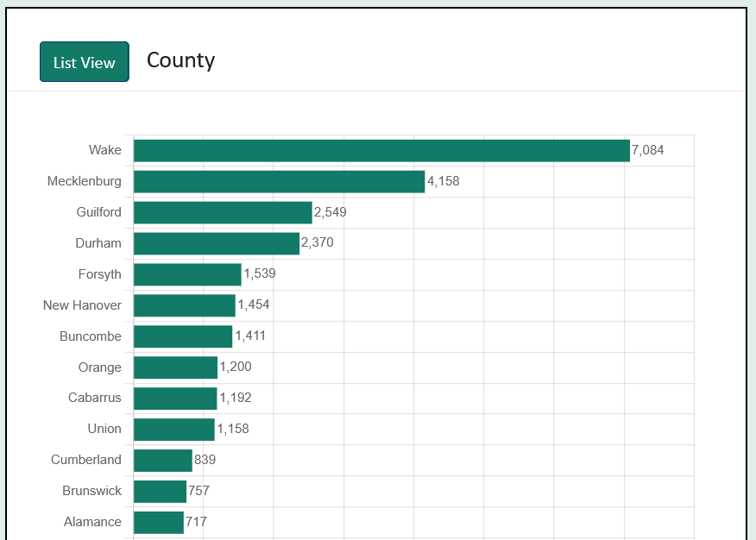Click the 1,454 value label

click(254, 305)
